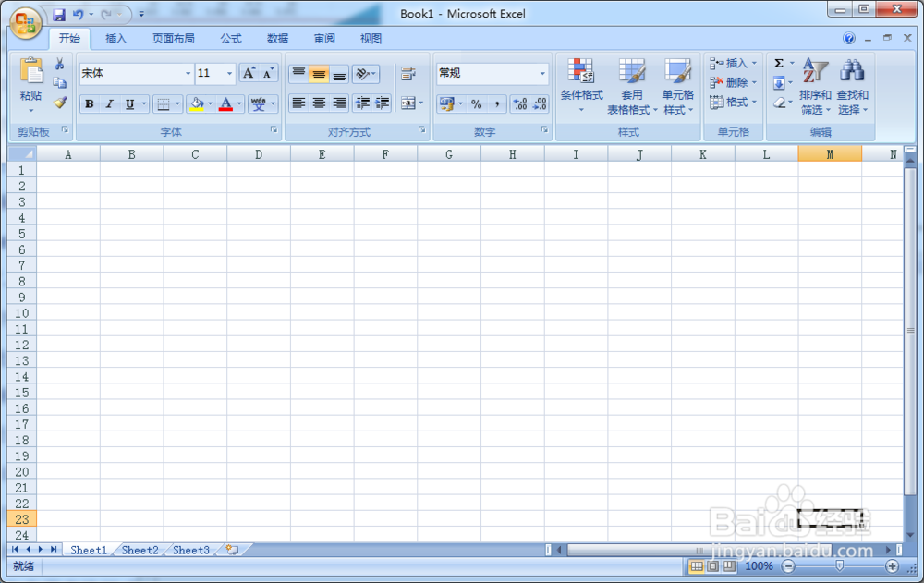The image size is (924, 583).
Task: Apply top vertical alignment
Action: point(298,74)
